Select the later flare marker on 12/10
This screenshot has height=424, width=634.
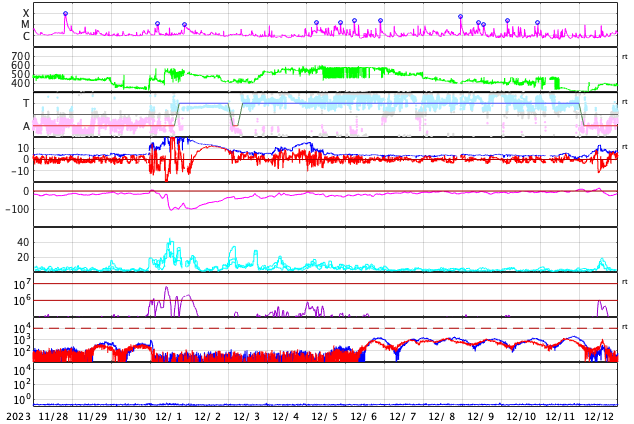click(537, 23)
